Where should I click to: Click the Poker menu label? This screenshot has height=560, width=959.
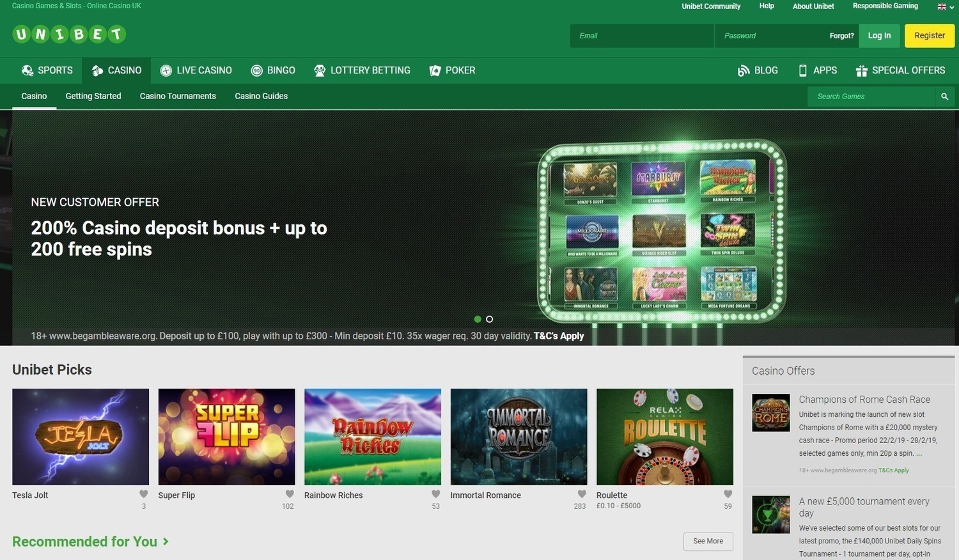tap(460, 70)
